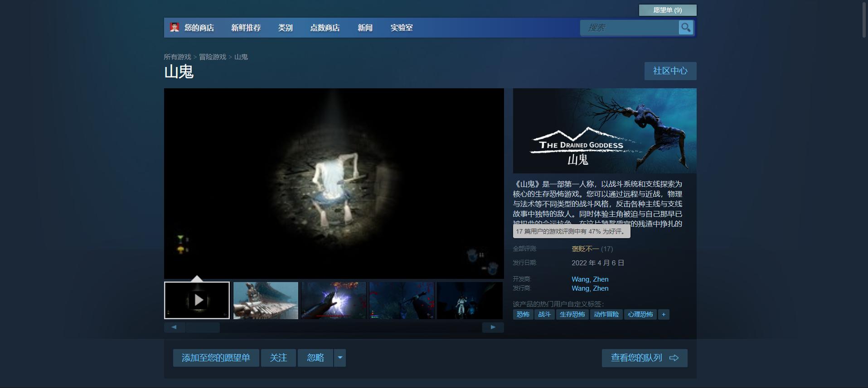The width and height of the screenshot is (868, 388).
Task: Open the 忽略 options dropdown arrow
Action: (340, 358)
